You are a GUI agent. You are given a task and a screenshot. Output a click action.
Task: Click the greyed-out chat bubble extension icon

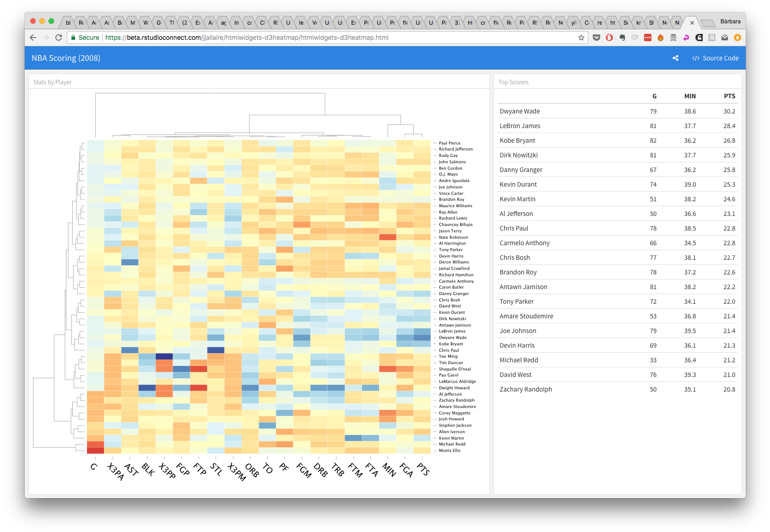[x=635, y=38]
